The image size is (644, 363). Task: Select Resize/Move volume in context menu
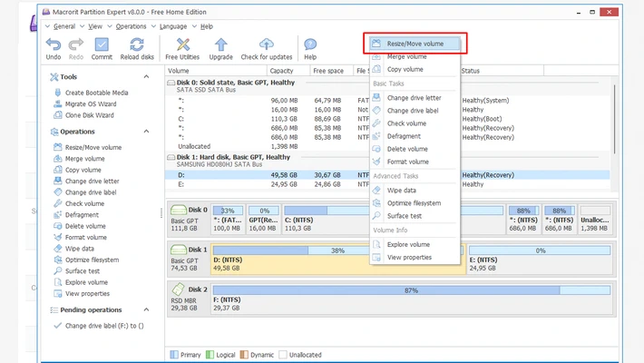415,44
